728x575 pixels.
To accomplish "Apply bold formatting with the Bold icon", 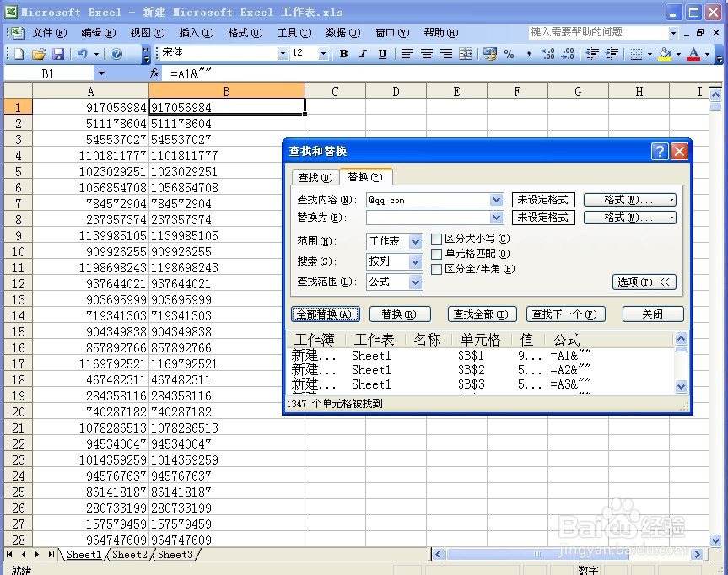I will point(342,53).
